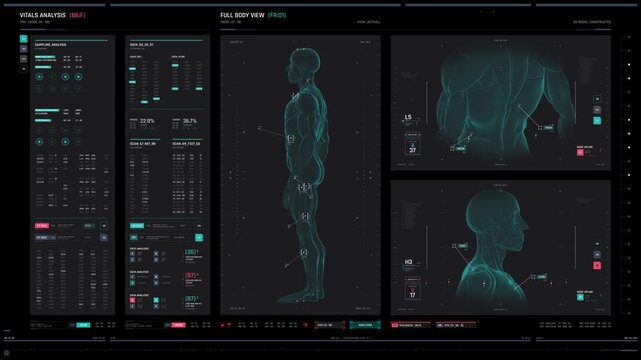Select the light gray square in left sidebar
This screenshot has width=641, height=360.
click(x=23, y=59)
